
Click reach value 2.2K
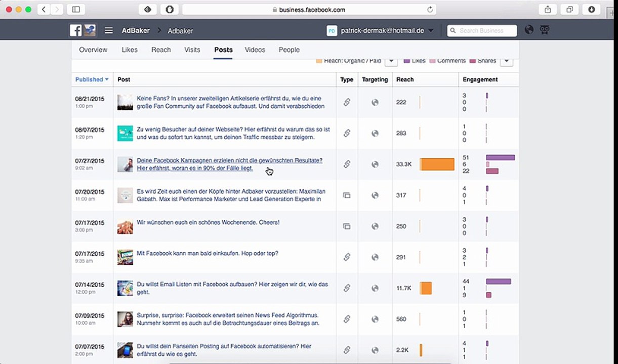click(x=402, y=350)
